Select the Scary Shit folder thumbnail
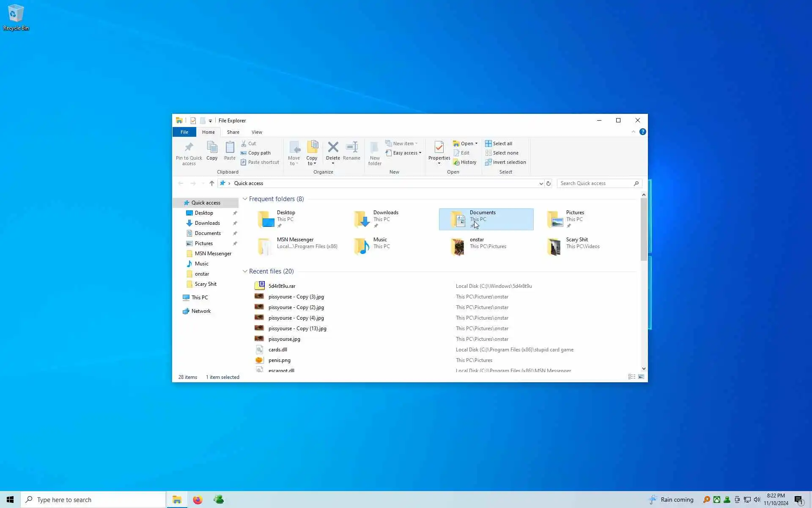The width and height of the screenshot is (812, 508). (x=554, y=246)
